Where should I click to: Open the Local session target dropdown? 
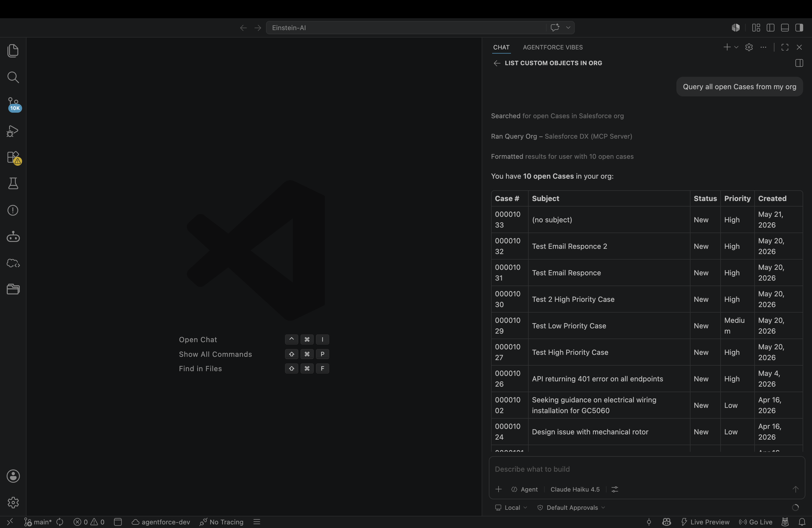click(511, 508)
